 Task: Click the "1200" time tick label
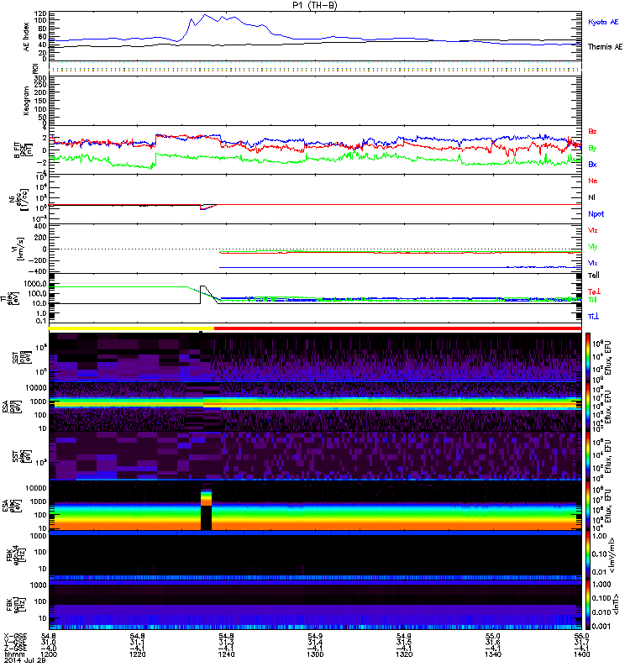coord(49,654)
